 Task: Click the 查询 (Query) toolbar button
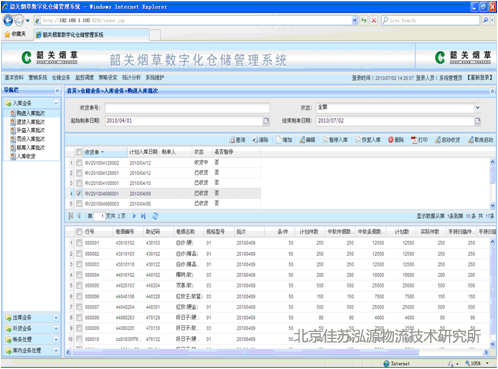coord(237,140)
